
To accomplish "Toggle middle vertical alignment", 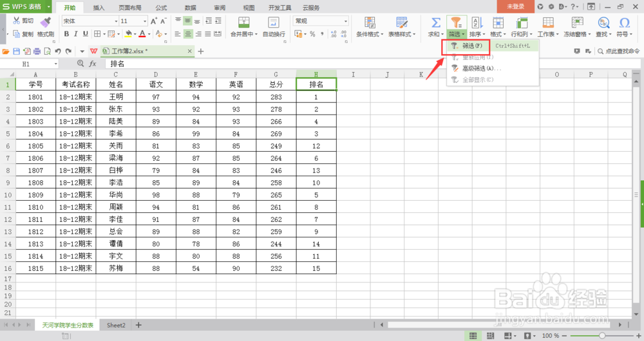I will coord(187,21).
